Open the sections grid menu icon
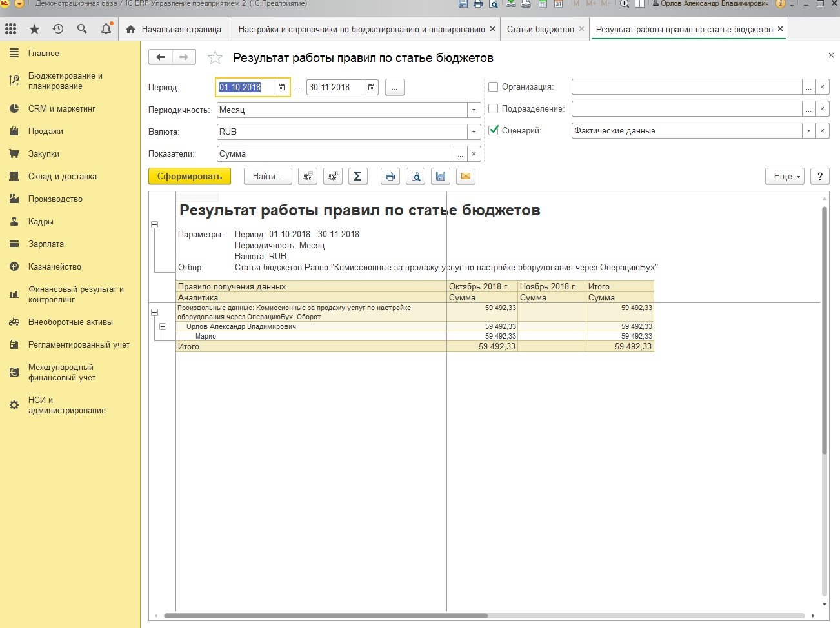The width and height of the screenshot is (840, 628). pos(10,29)
